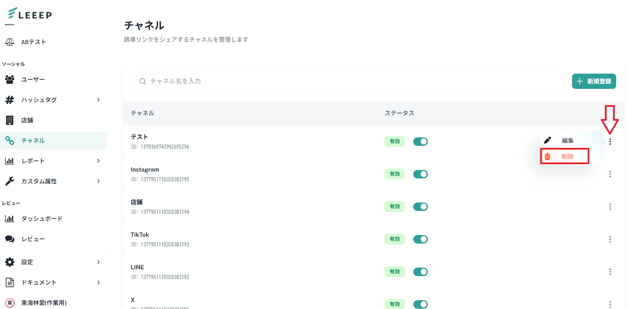Expand the ハッシュタグ submenu arrow

pos(98,100)
